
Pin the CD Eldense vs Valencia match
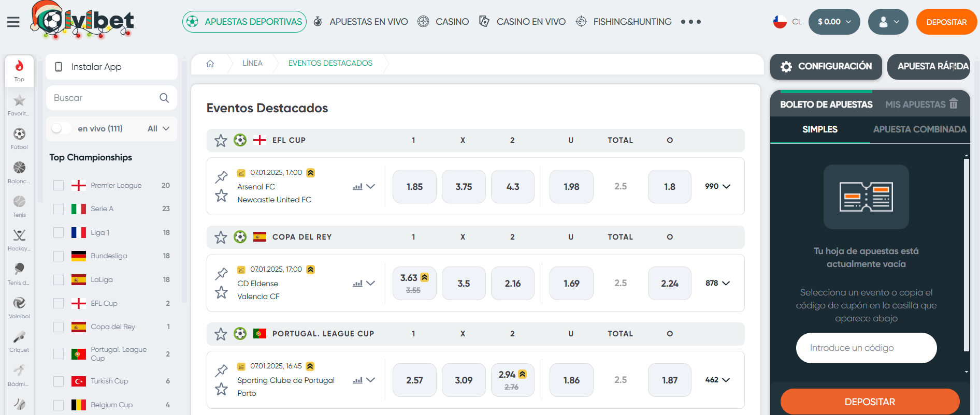[221, 273]
